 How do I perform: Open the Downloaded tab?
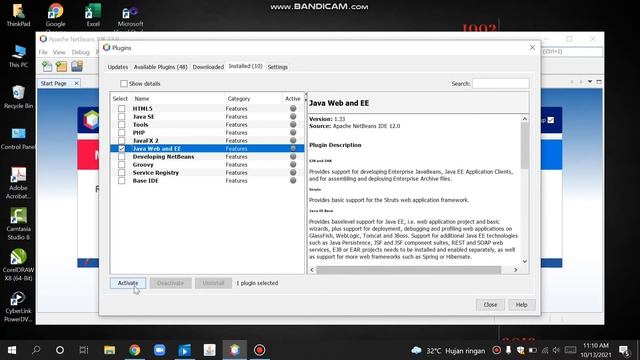[x=208, y=67]
